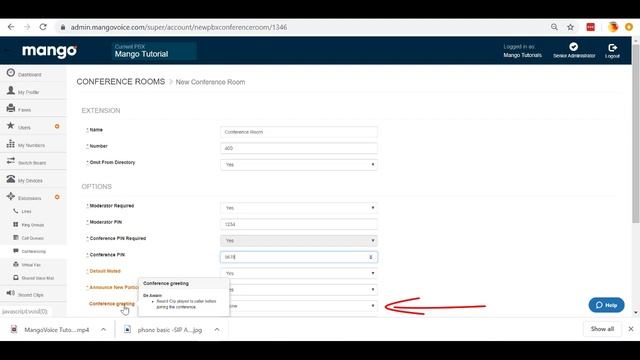640x360 pixels.
Task: Click Show all downloads button
Action: coord(602,329)
